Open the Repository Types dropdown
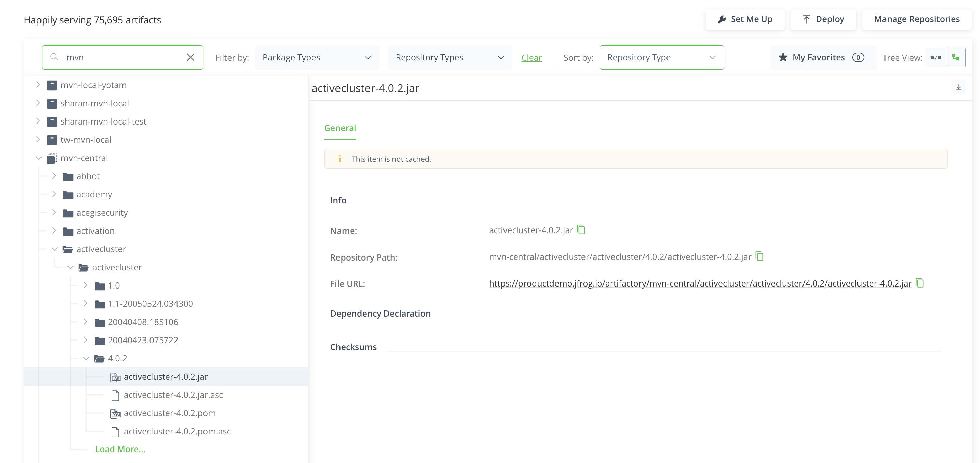This screenshot has height=463, width=980. (450, 57)
